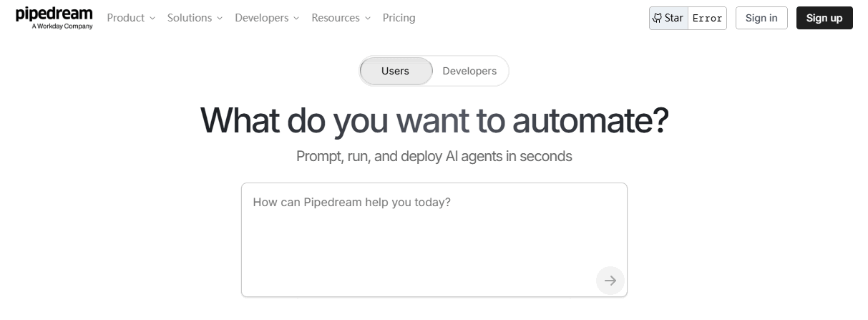
Task: Open the Developers menu in top navigation
Action: pos(267,18)
